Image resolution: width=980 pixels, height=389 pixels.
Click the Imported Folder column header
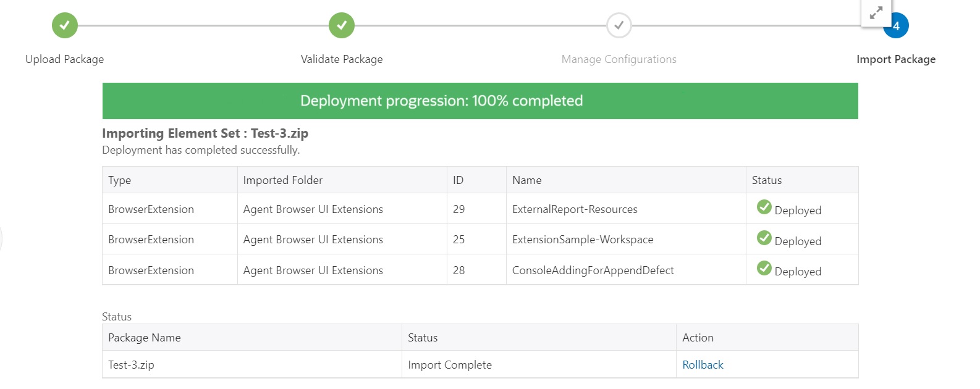click(x=283, y=180)
